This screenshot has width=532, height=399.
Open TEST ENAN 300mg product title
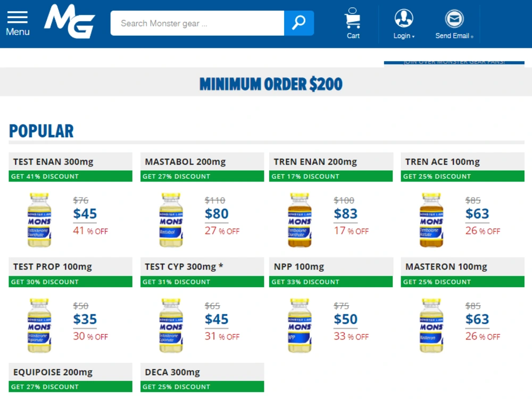coord(53,162)
